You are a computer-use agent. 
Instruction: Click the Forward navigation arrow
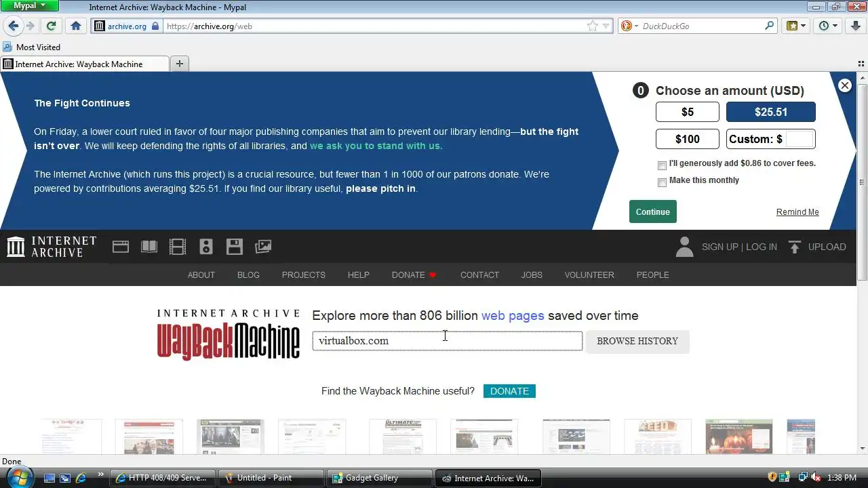pyautogui.click(x=30, y=26)
